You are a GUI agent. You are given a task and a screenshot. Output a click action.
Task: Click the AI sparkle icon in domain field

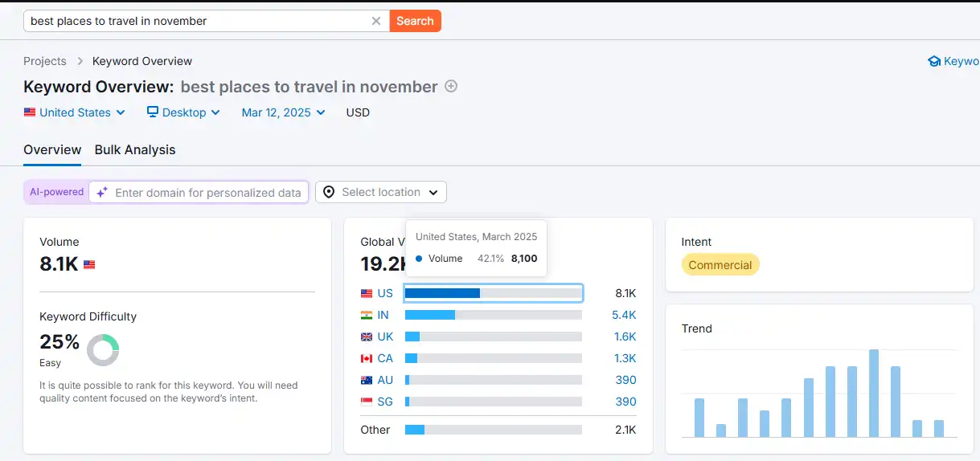102,193
